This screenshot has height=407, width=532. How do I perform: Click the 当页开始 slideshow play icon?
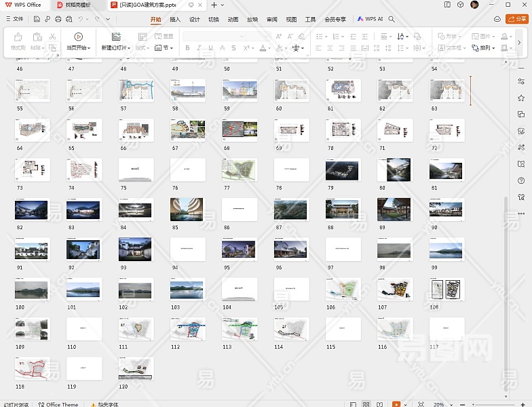click(78, 37)
